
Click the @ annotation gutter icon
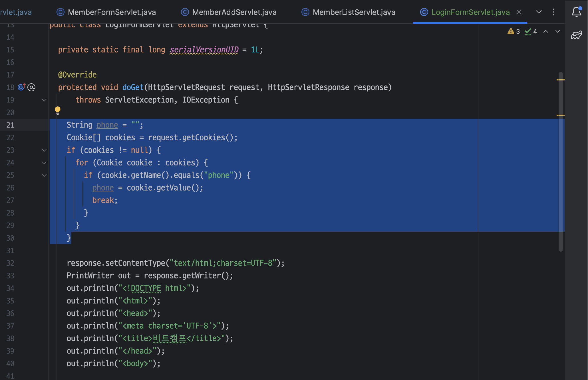[31, 87]
